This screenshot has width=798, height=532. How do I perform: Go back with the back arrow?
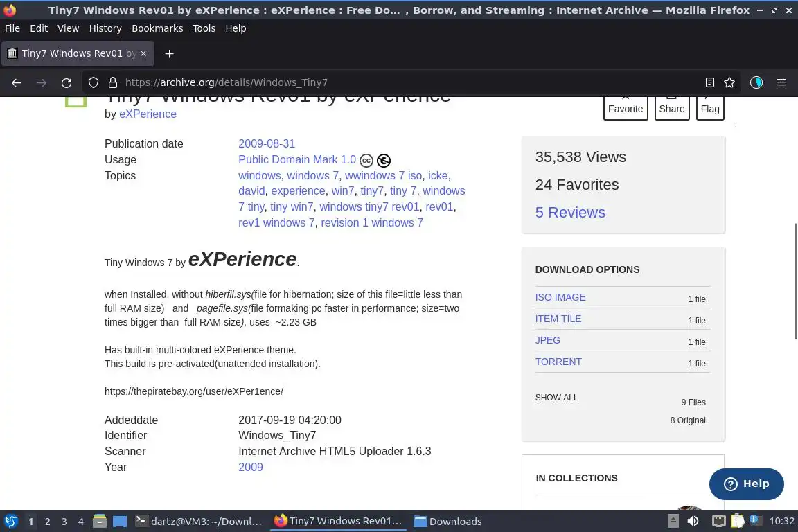pyautogui.click(x=17, y=82)
